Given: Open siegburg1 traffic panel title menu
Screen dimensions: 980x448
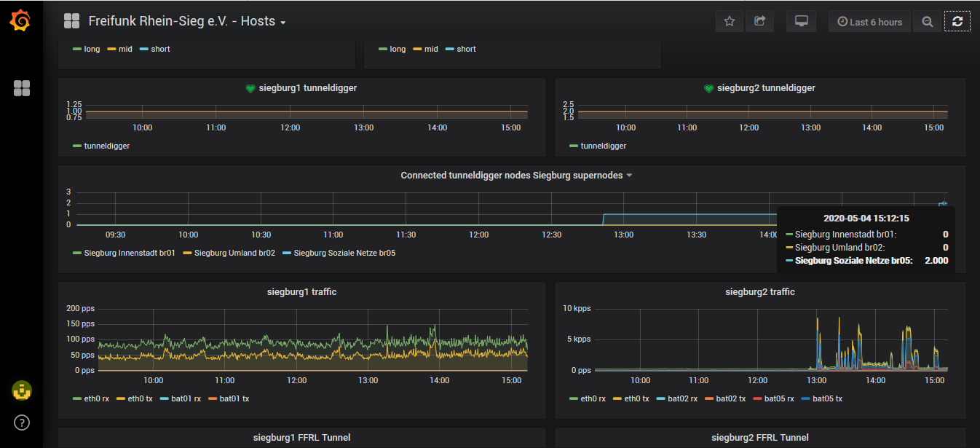Looking at the screenshot, I should tap(301, 292).
